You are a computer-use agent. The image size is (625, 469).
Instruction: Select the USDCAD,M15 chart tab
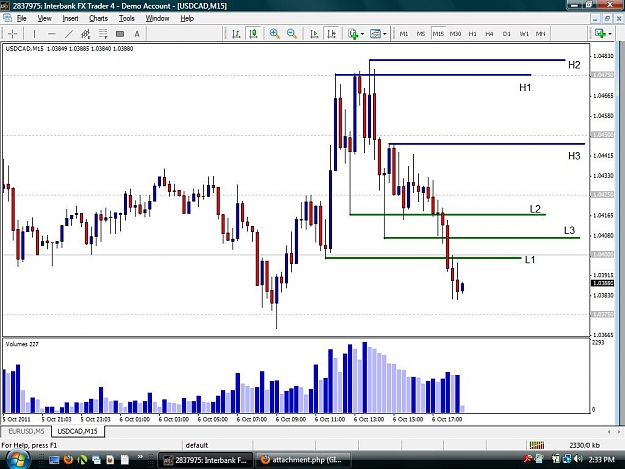point(77,431)
